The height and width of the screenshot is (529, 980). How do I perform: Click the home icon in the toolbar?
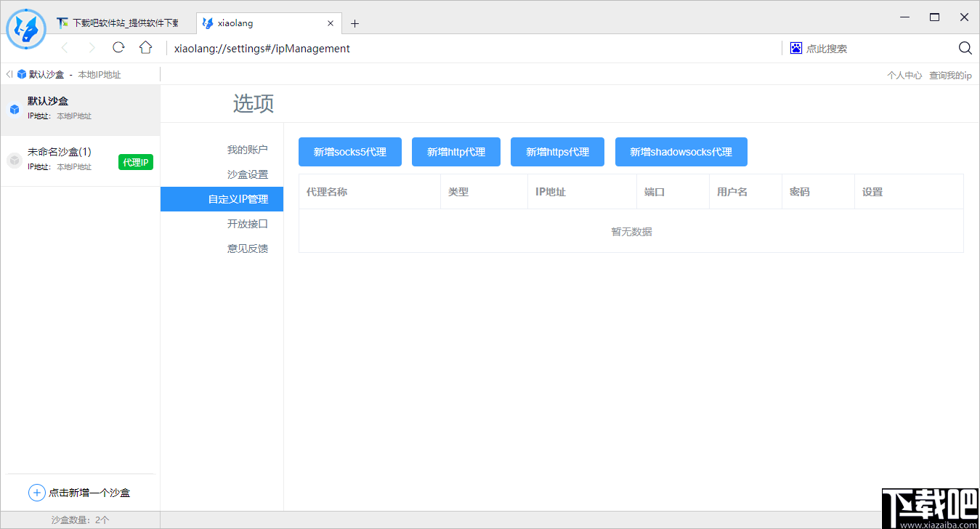tap(145, 47)
